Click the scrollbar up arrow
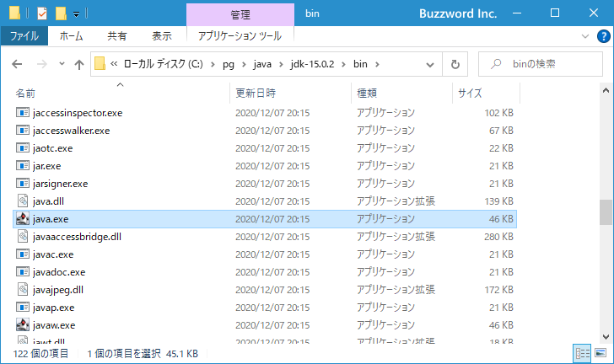This screenshot has height=364, width=614. 606,90
